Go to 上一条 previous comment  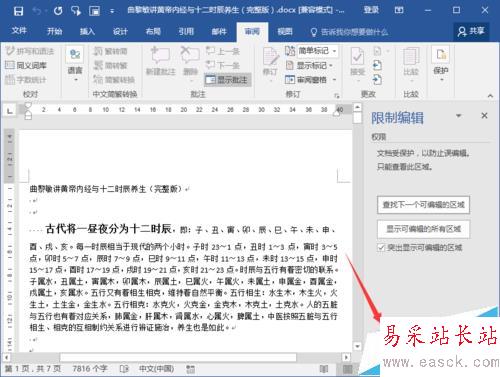222,51
